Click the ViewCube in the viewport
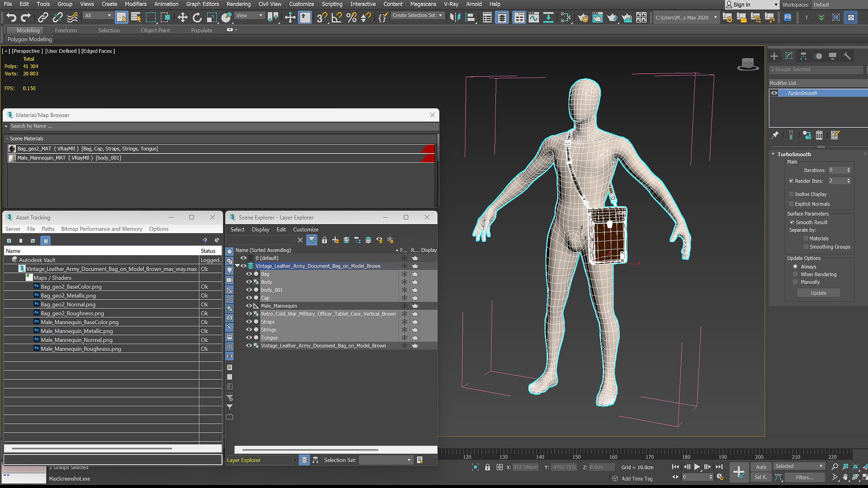 click(x=748, y=64)
